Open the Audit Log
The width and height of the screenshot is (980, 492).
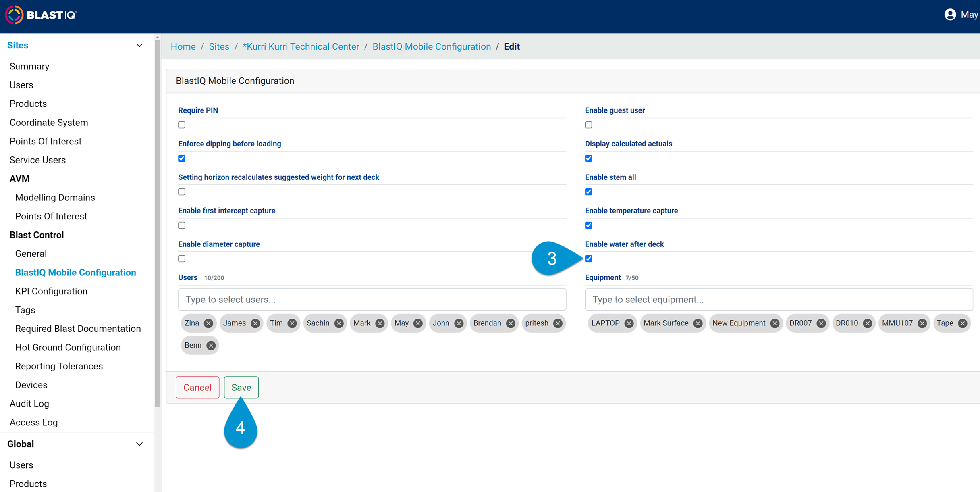[x=29, y=404]
